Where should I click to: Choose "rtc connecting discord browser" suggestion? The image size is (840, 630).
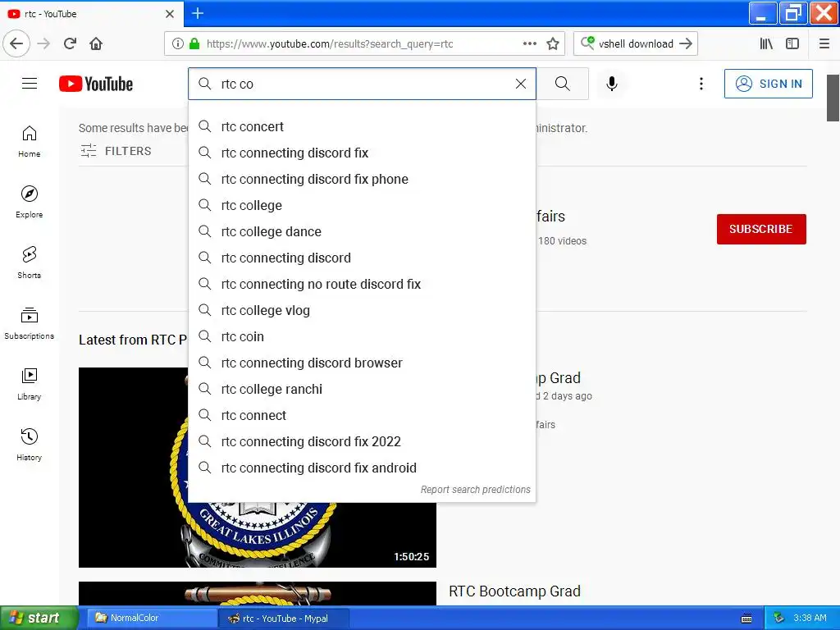[x=362, y=363]
